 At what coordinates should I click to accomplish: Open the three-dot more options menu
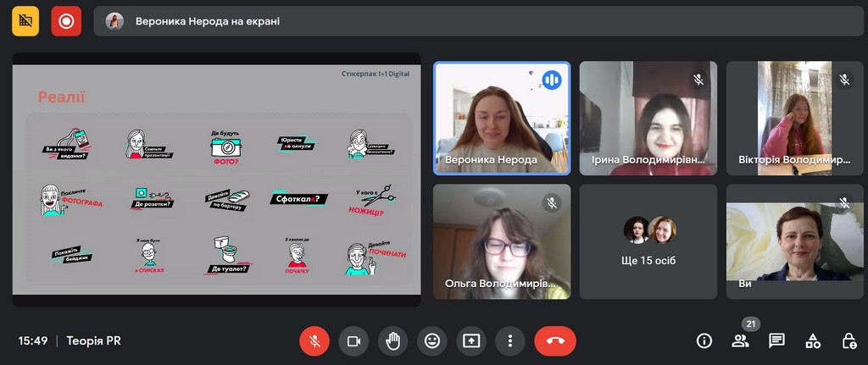pos(510,340)
